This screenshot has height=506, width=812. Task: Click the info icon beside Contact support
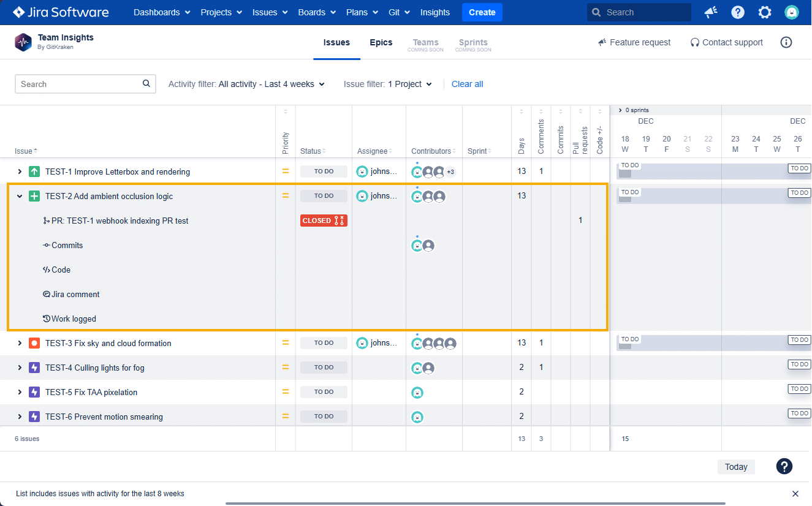(x=786, y=42)
